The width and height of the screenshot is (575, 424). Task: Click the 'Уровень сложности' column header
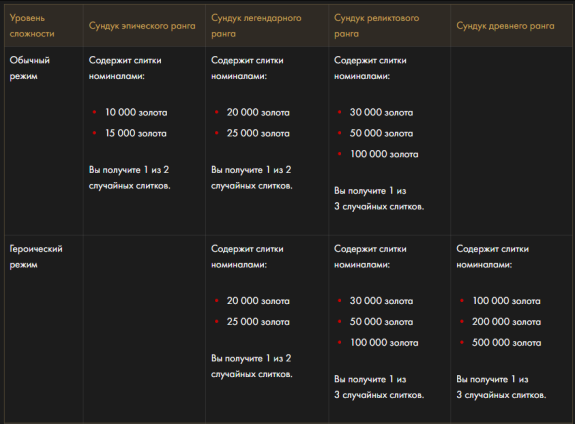[32, 26]
